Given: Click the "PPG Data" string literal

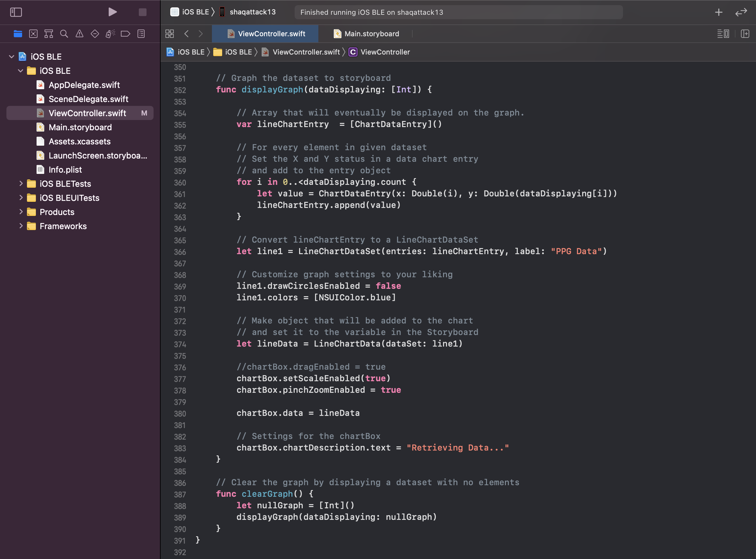Looking at the screenshot, I should point(576,251).
